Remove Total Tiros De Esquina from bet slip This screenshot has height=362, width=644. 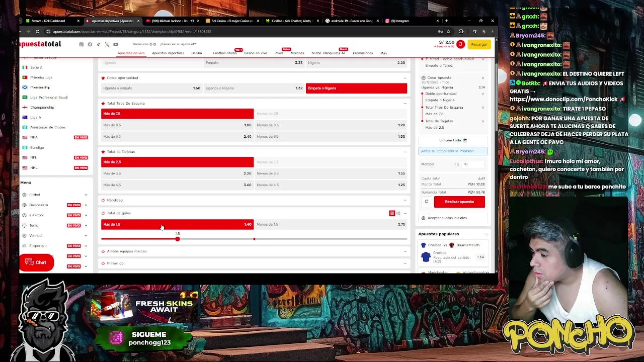(483, 107)
